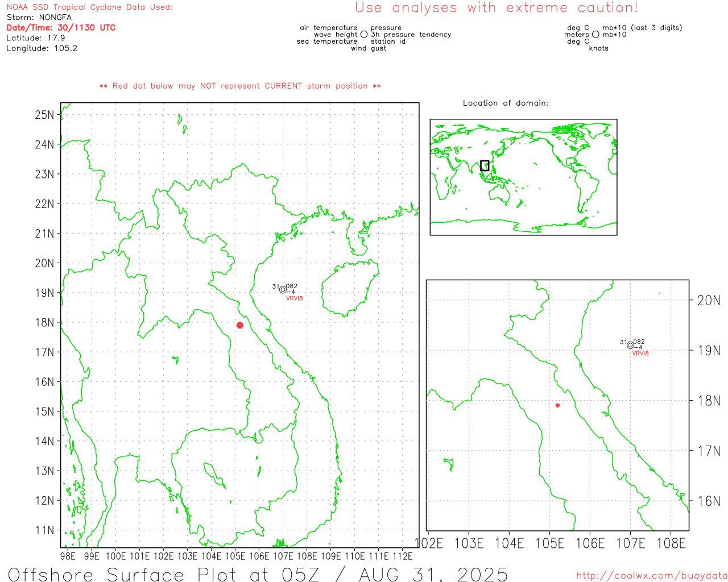Click the red-dot position disclaimer text

click(x=240, y=86)
